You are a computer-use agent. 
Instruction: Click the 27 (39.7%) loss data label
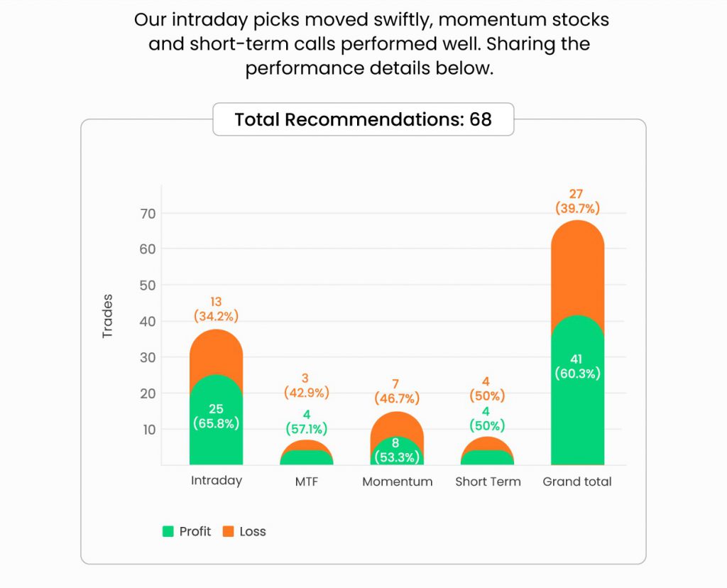(x=577, y=201)
